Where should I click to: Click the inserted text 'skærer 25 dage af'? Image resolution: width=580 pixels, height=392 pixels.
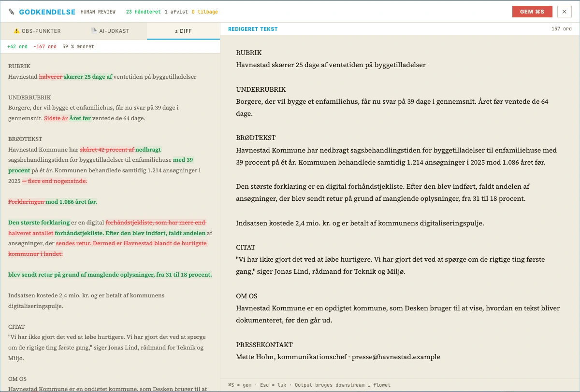click(88, 77)
